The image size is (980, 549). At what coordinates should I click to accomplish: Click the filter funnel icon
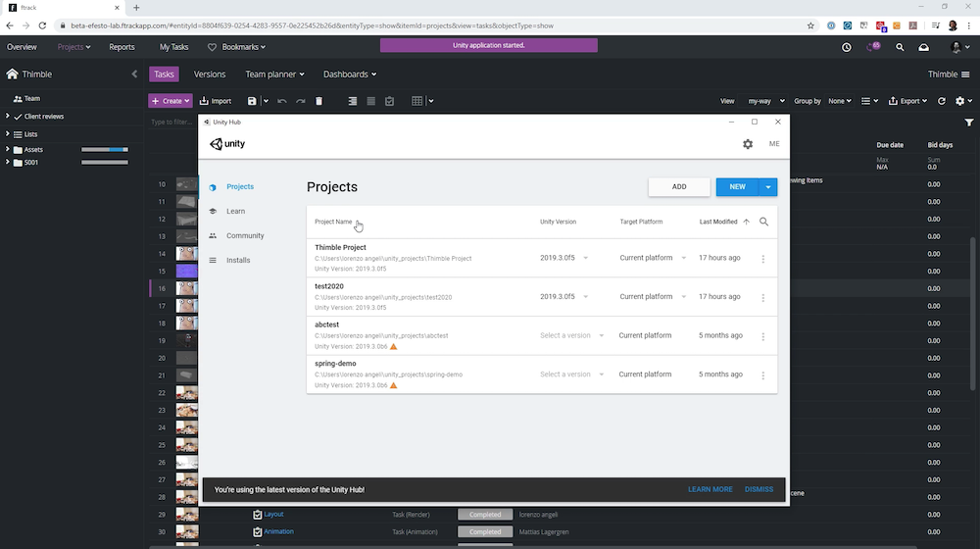click(969, 123)
